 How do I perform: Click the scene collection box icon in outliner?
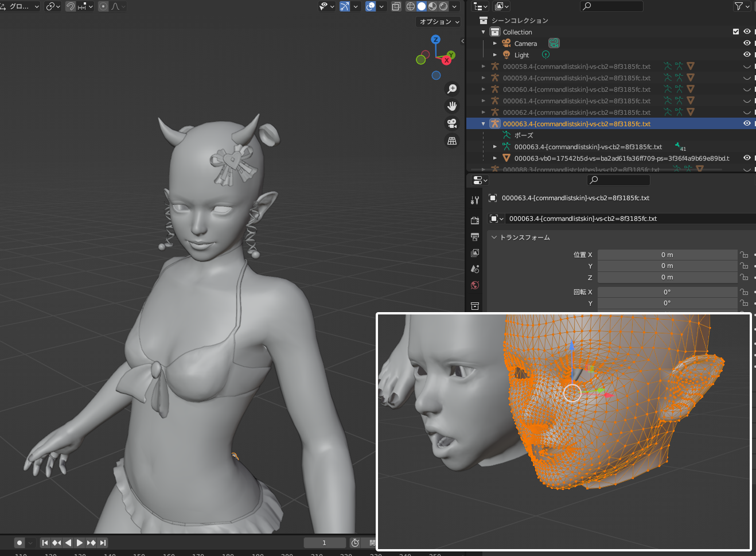(x=484, y=20)
